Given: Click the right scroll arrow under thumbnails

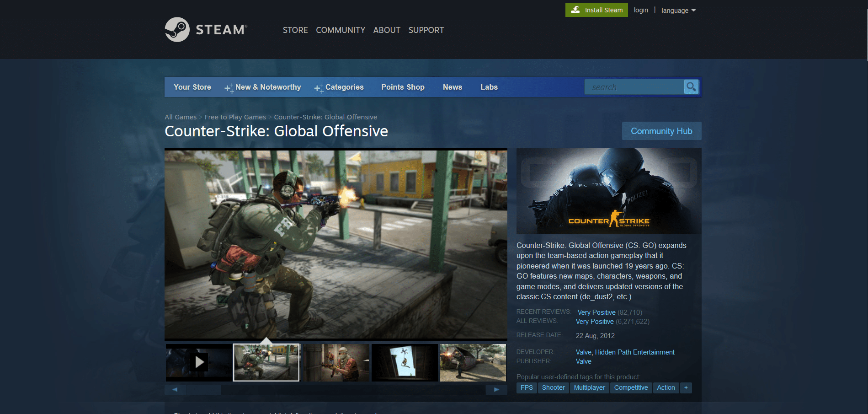Looking at the screenshot, I should [x=496, y=390].
